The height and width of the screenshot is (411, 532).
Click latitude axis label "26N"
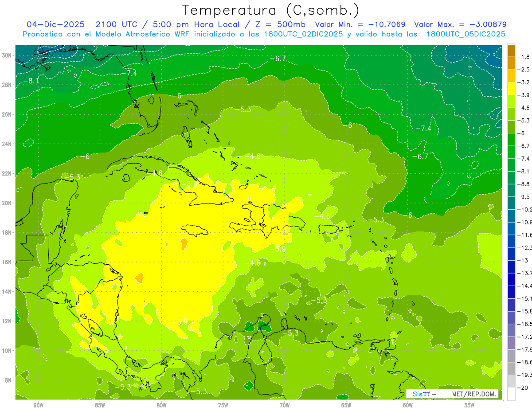tap(7, 114)
